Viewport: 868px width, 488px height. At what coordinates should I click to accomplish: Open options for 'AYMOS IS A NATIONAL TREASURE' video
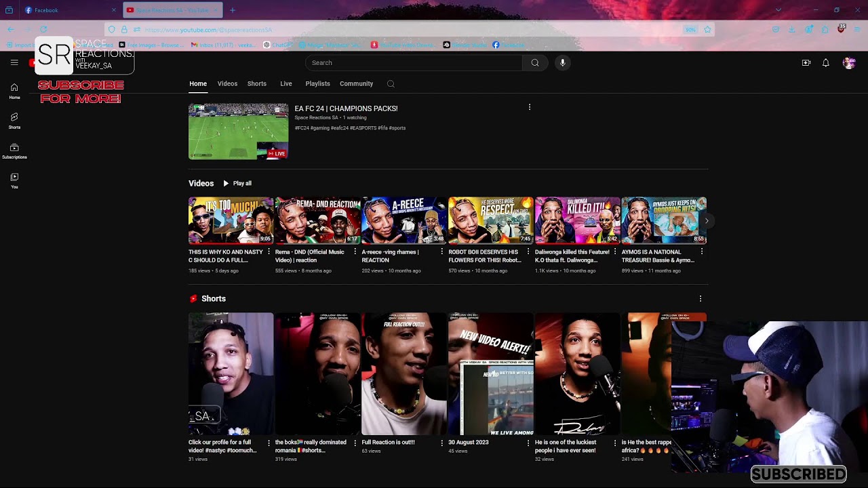(x=702, y=251)
